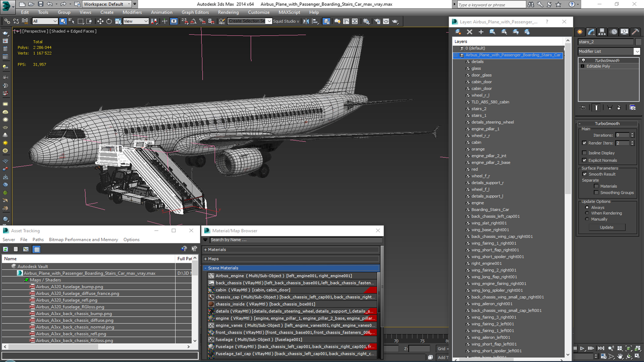
Task: Click Search by Name field
Action: click(x=296, y=240)
